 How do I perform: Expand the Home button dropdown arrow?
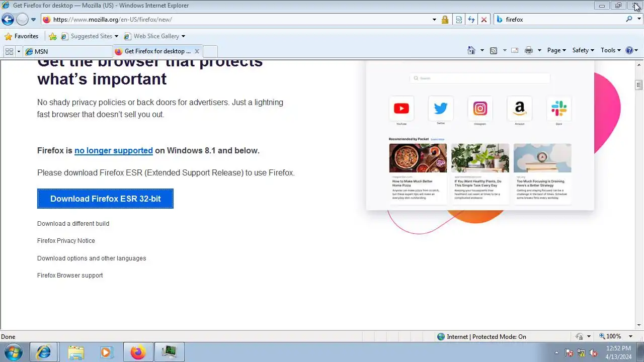tap(482, 50)
